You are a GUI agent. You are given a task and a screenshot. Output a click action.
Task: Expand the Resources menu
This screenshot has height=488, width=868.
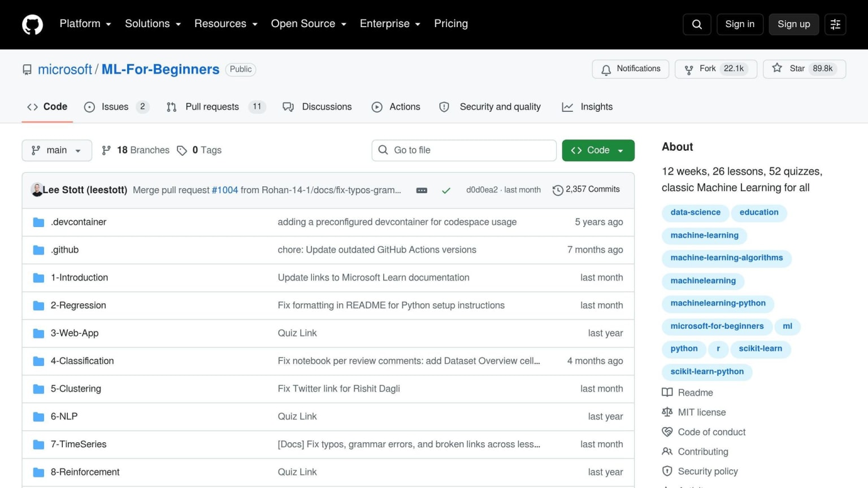pyautogui.click(x=226, y=24)
